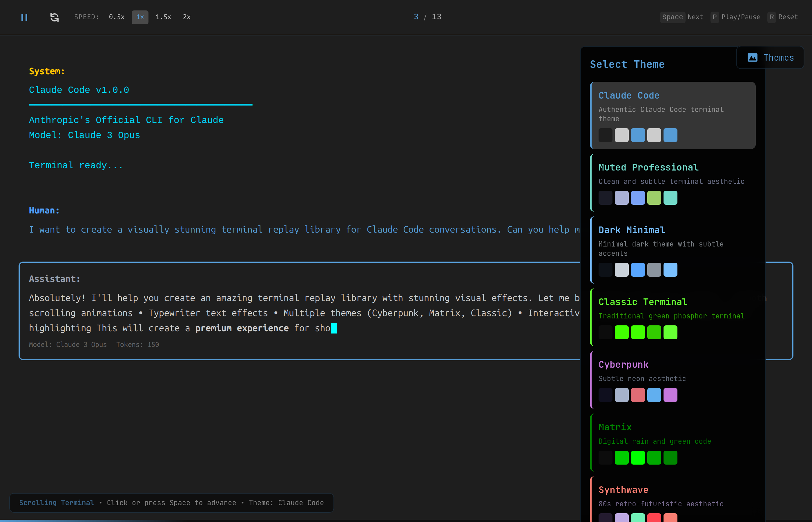The height and width of the screenshot is (522, 812).
Task: Choose the Classic Terminal theme
Action: click(x=673, y=317)
